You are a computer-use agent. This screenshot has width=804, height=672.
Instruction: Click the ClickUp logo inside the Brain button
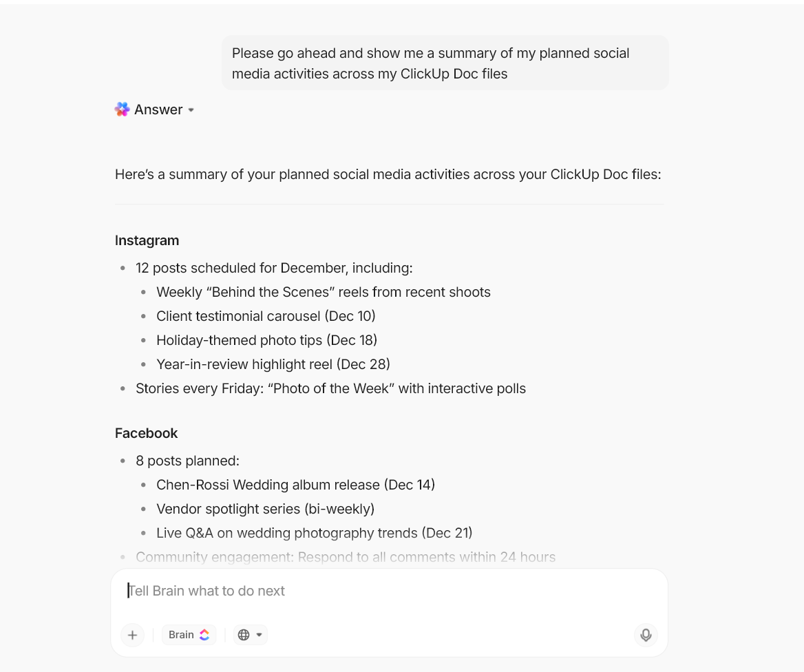click(204, 634)
